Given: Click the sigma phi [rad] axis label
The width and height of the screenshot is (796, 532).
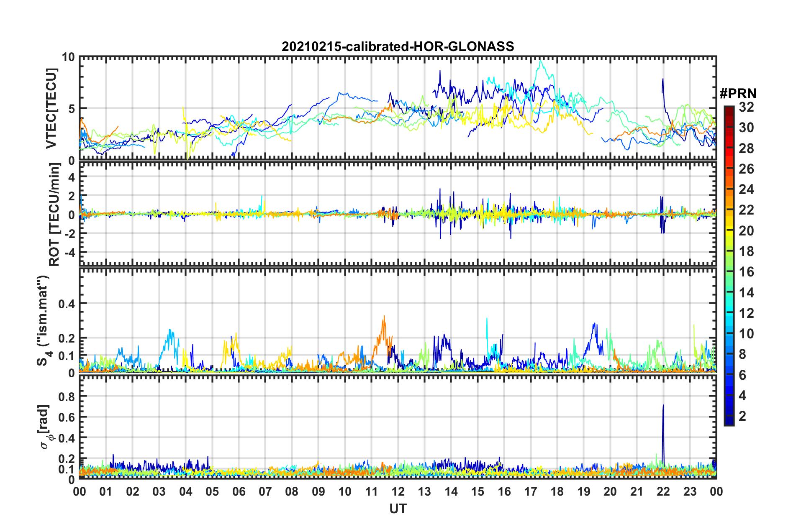Looking at the screenshot, I should point(45,427).
